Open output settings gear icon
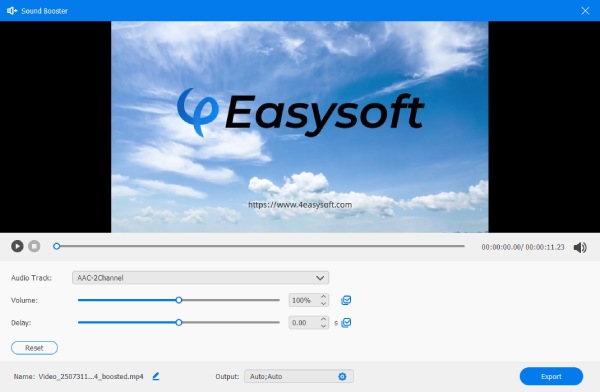 click(342, 377)
